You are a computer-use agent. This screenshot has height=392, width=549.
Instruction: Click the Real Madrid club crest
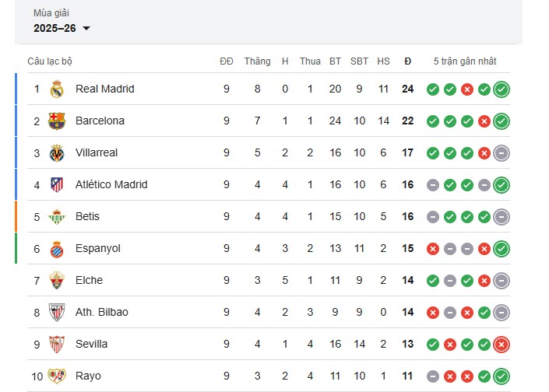pos(57,89)
